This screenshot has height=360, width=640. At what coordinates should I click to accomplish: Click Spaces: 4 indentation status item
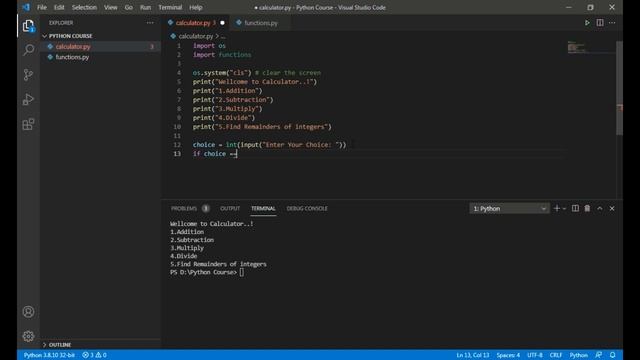(508, 355)
